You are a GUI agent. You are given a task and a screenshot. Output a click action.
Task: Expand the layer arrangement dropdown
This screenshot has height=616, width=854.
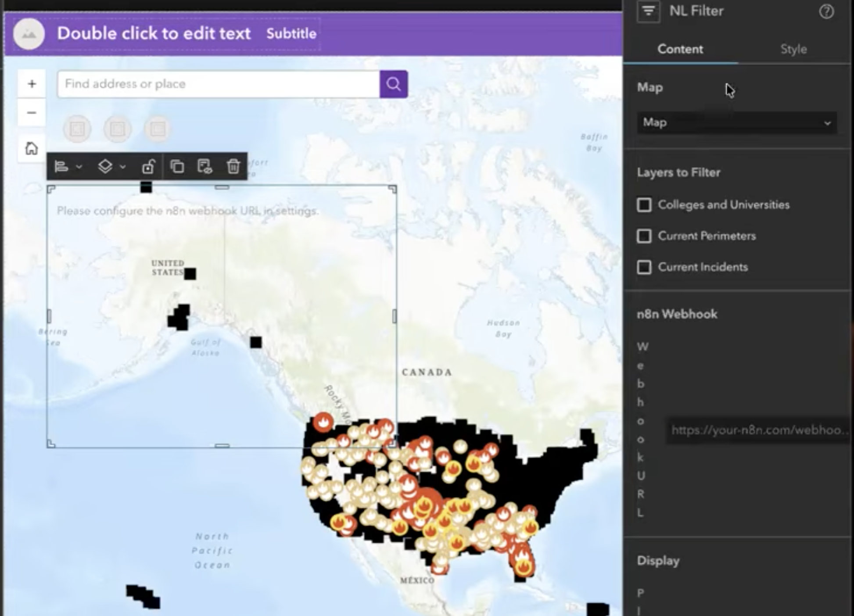122,167
